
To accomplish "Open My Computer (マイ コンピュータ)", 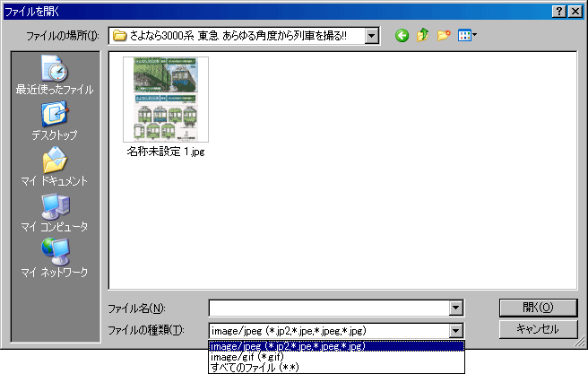I will tap(55, 213).
